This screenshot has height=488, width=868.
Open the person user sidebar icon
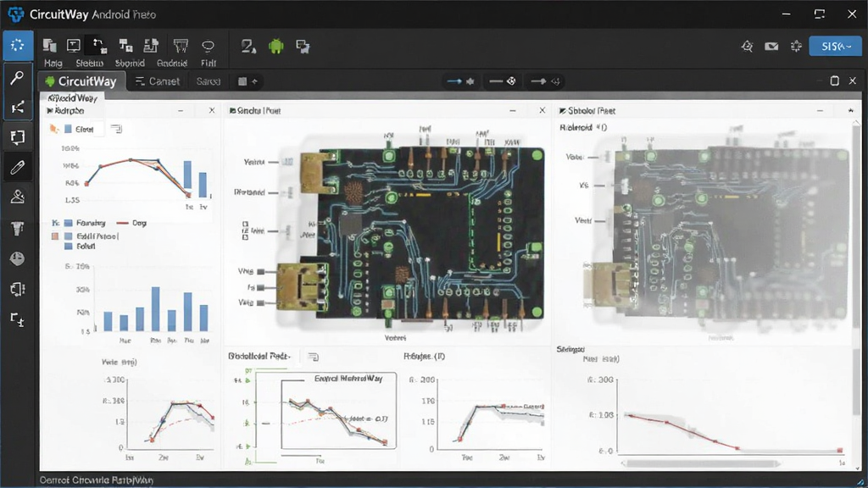click(17, 197)
